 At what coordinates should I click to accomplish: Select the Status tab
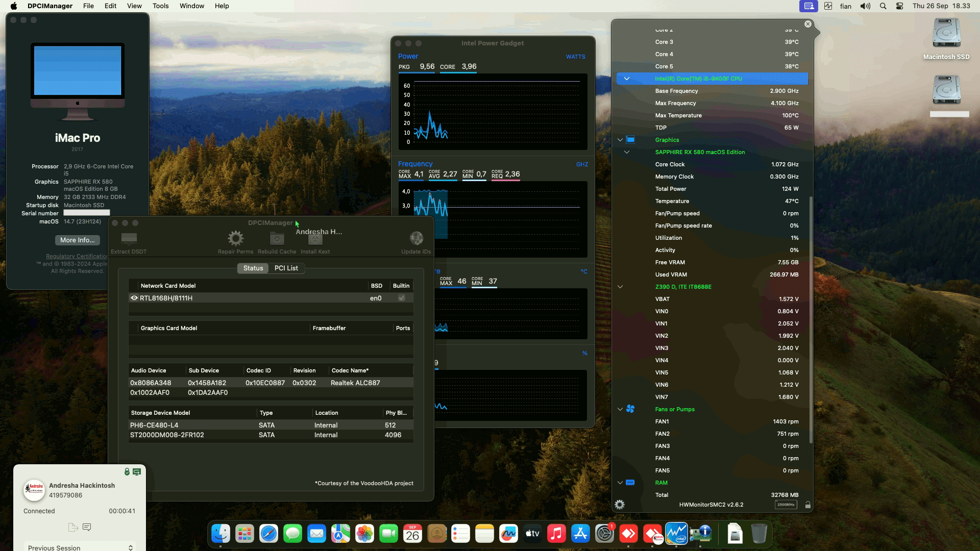(253, 268)
